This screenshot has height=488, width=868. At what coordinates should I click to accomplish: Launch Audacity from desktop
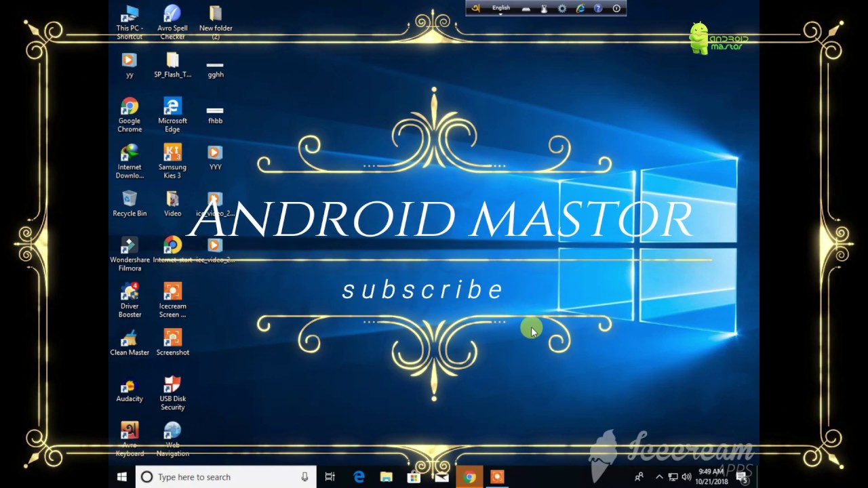[130, 389]
